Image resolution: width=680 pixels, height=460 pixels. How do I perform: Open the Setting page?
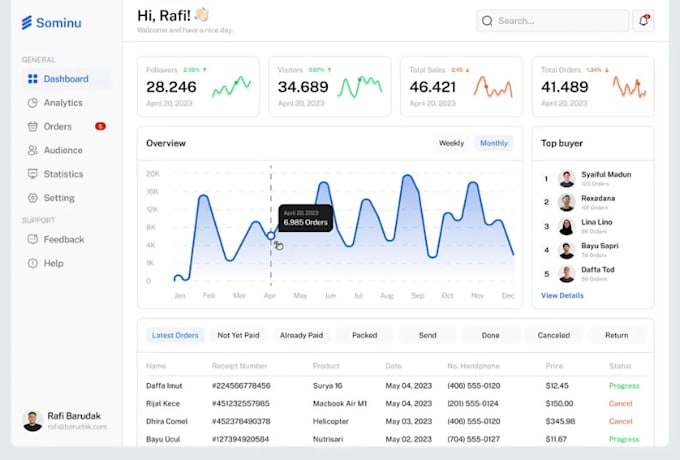click(x=58, y=198)
